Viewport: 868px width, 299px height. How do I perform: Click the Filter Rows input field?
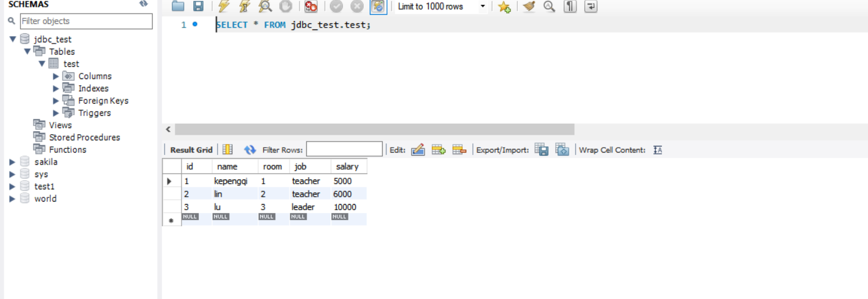[x=344, y=149]
